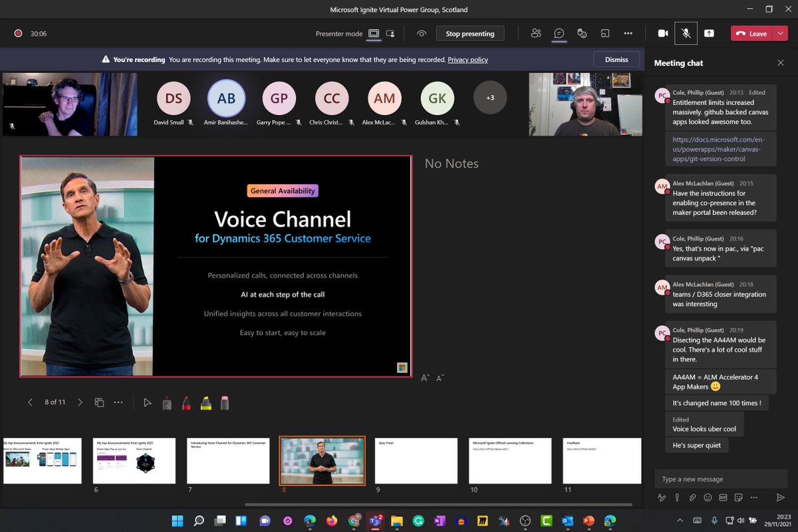Toggle the meeting chat icon

[x=559, y=33]
